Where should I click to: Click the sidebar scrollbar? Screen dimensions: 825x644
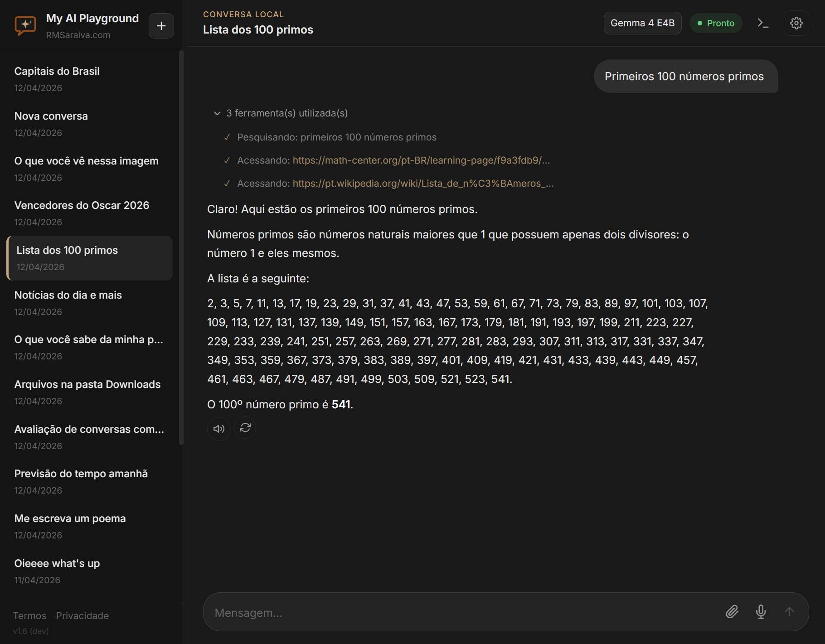[x=181, y=248]
